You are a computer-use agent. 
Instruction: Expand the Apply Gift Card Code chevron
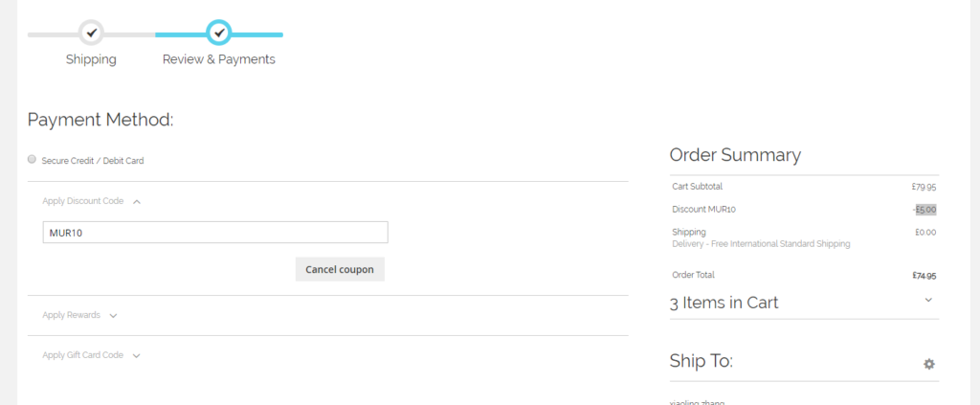(x=137, y=355)
